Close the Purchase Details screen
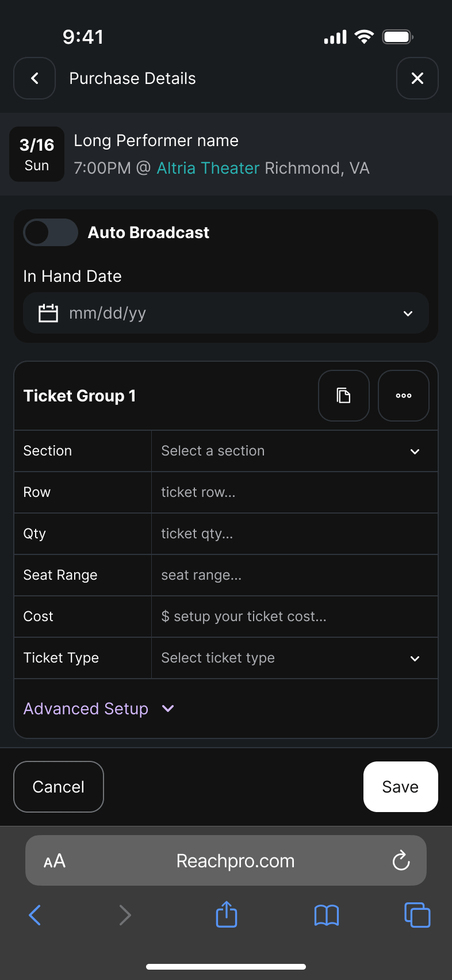 point(417,78)
